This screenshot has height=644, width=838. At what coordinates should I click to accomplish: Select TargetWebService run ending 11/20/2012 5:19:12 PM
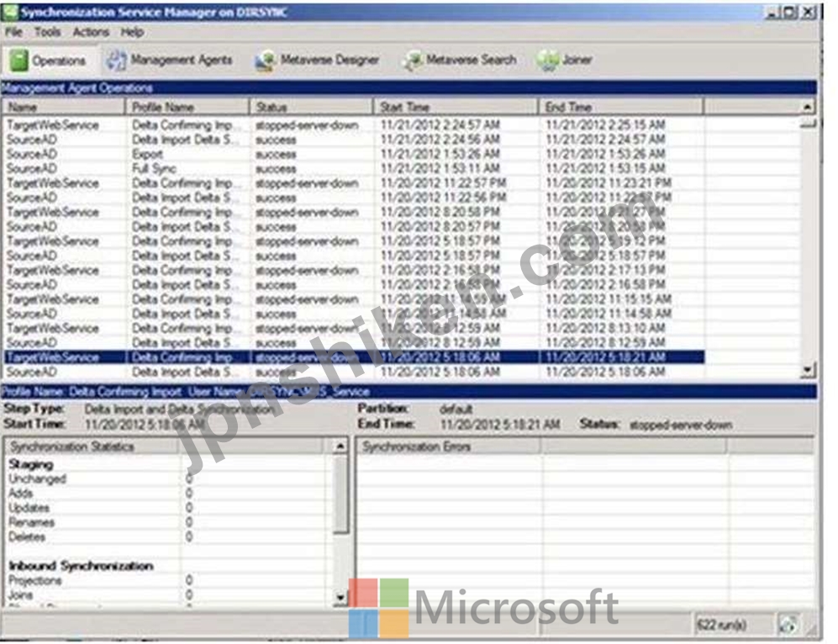click(354, 241)
